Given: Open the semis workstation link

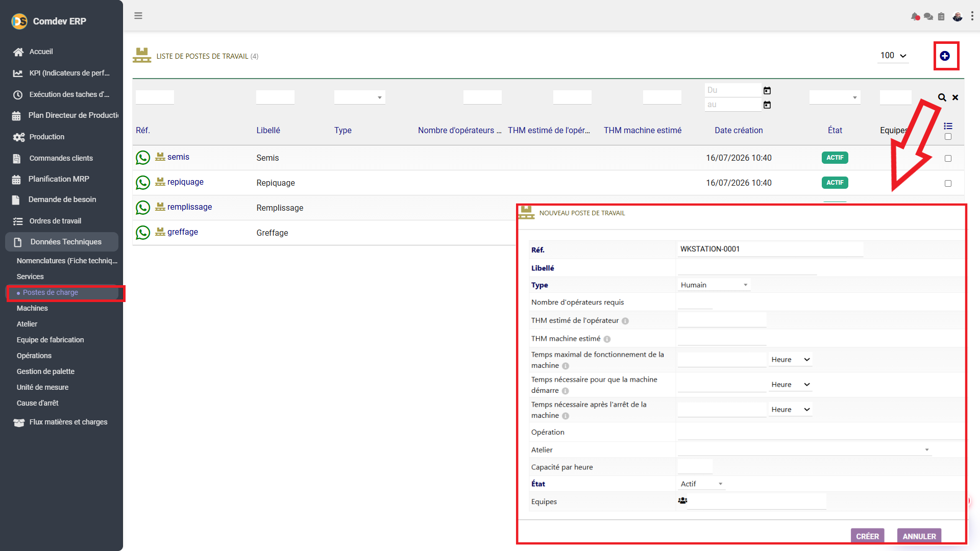Looking at the screenshot, I should [x=178, y=157].
